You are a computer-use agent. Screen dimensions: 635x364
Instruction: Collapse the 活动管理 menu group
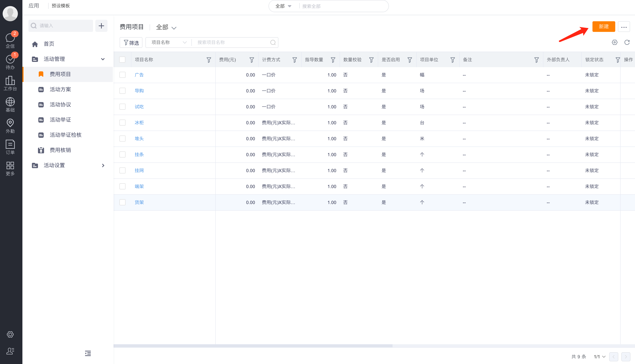coord(103,59)
